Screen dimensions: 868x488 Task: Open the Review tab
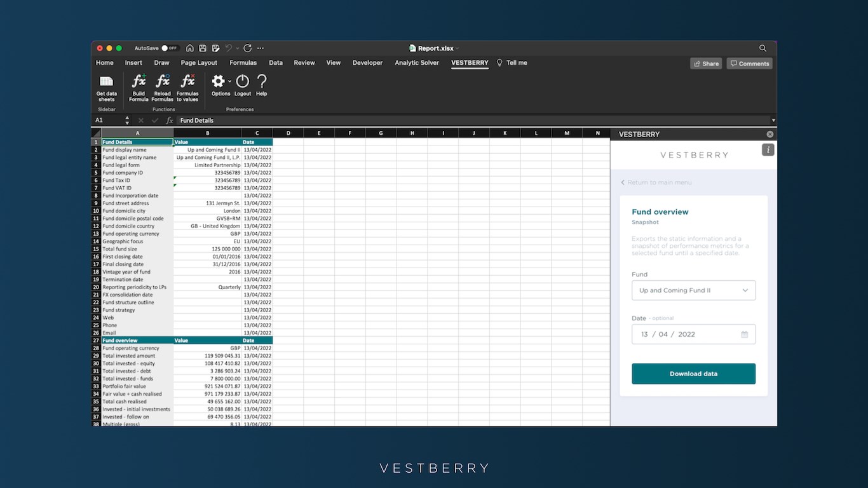point(304,63)
